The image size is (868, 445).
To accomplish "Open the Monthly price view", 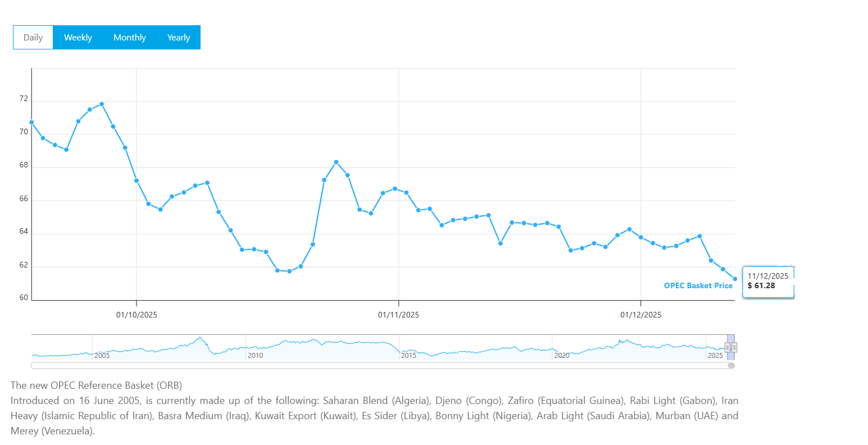I will (x=129, y=38).
